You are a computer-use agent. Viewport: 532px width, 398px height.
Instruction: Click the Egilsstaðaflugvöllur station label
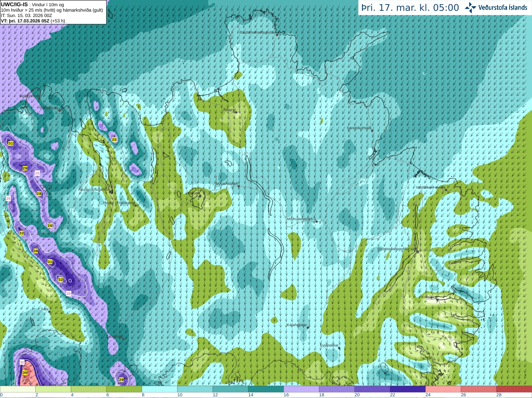tap(397, 249)
